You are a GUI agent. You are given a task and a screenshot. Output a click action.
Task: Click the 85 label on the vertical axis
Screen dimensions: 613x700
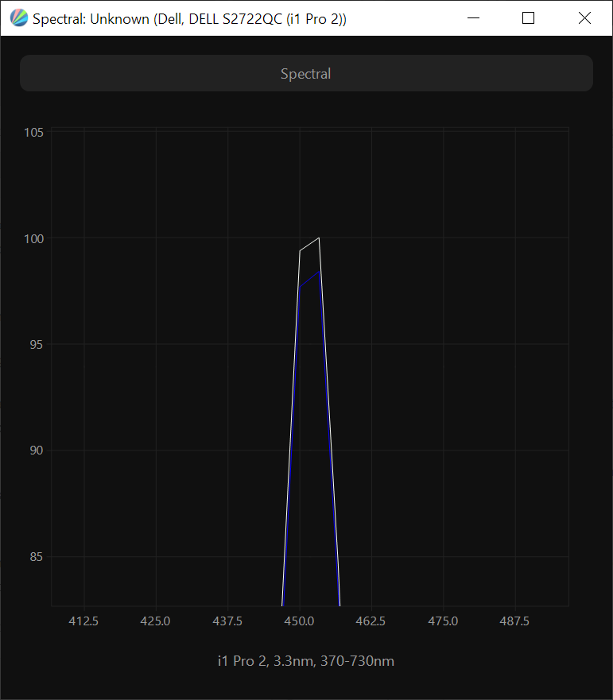36,556
